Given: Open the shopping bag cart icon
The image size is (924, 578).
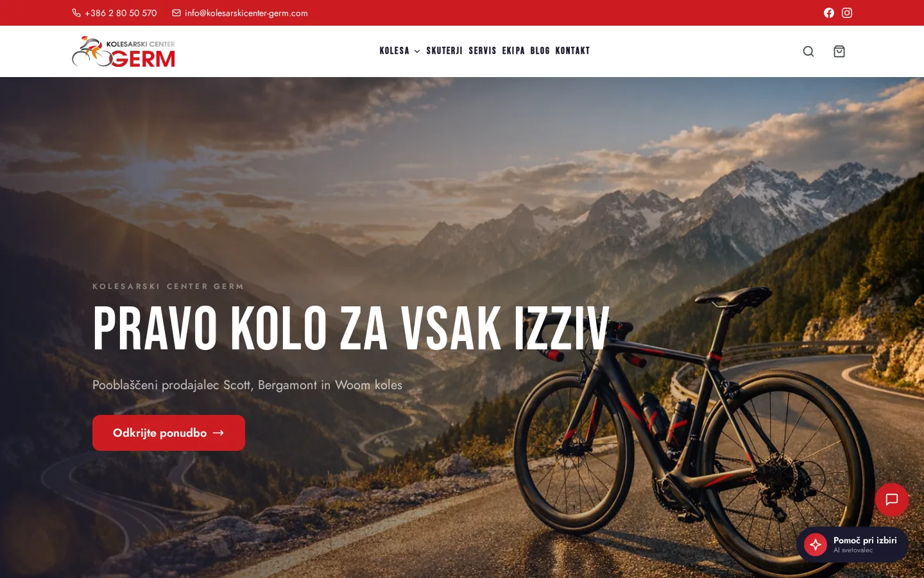Looking at the screenshot, I should coord(839,51).
